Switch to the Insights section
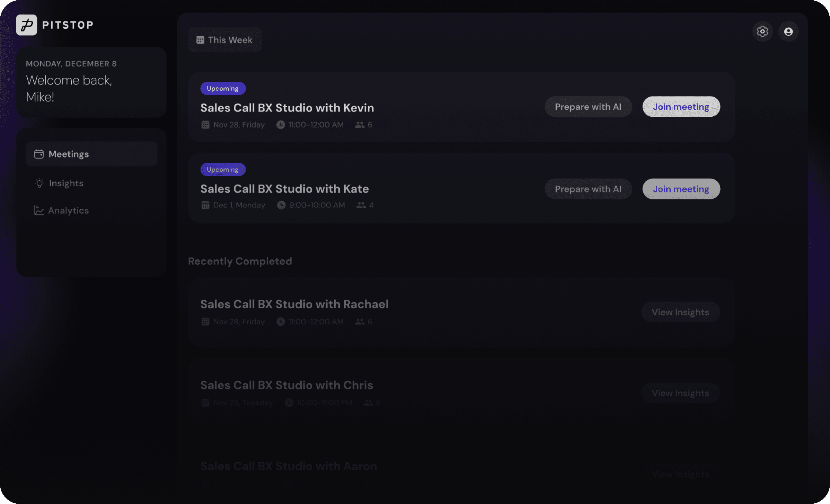 (66, 183)
